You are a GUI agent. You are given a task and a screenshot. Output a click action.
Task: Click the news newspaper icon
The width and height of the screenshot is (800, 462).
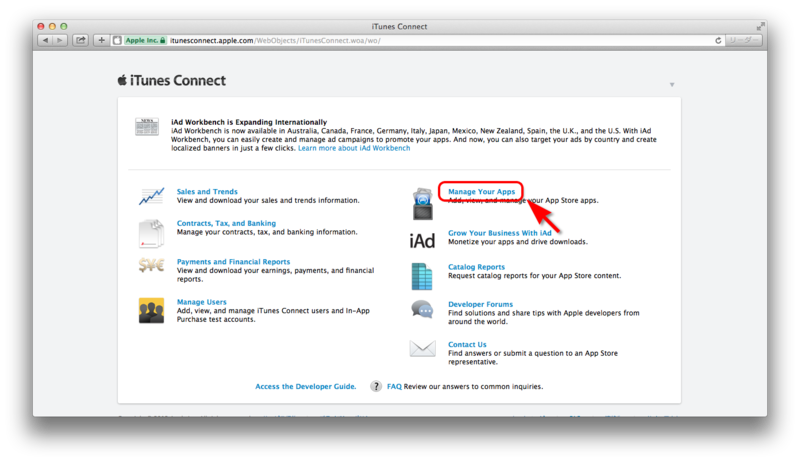click(x=147, y=126)
